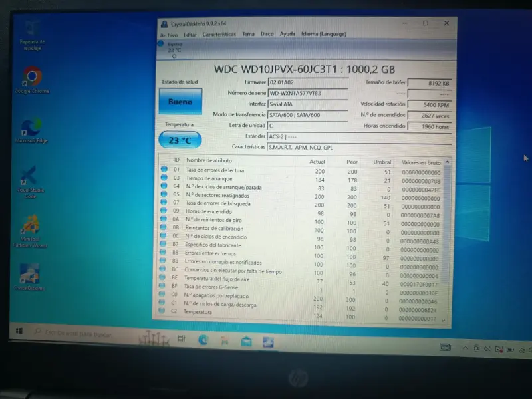Open the Idioma (Language) menu
The width and height of the screenshot is (532, 399).
click(324, 34)
